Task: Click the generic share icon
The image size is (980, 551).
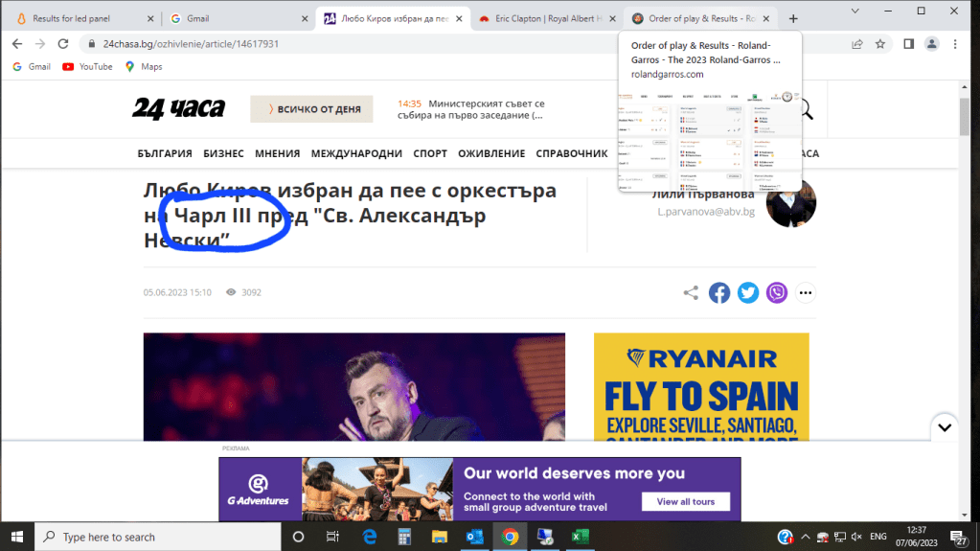Action: coord(691,293)
